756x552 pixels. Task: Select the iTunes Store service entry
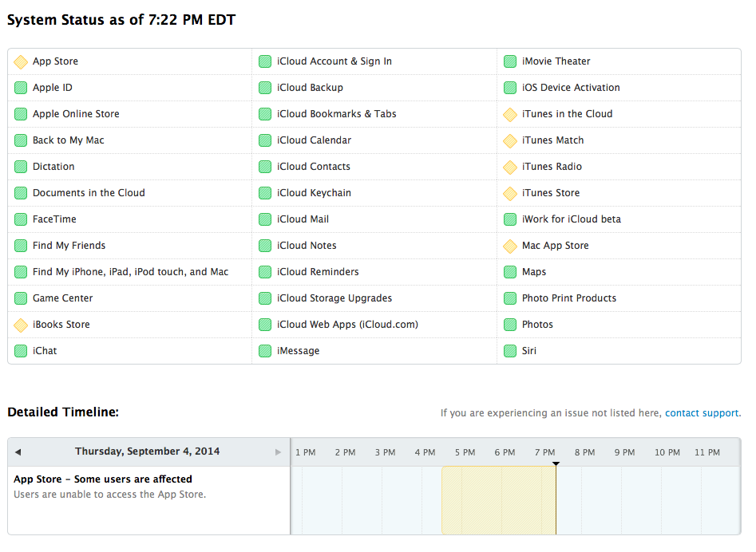tap(551, 193)
